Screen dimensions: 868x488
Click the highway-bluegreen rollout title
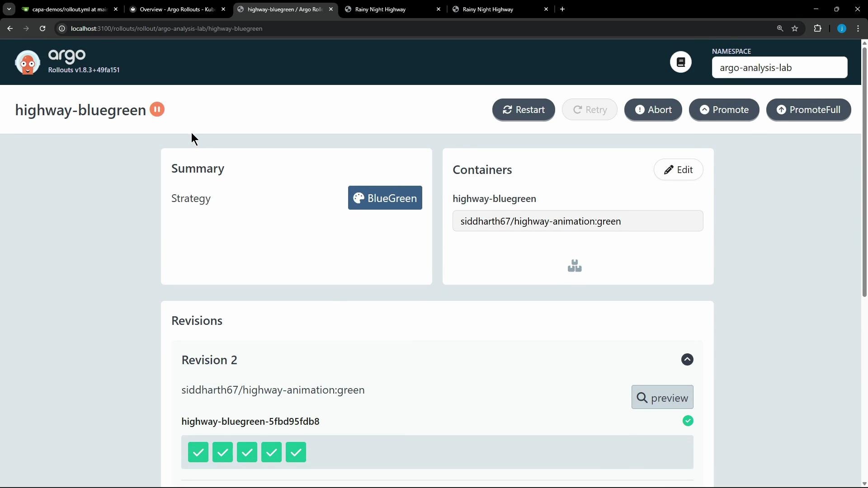click(80, 110)
